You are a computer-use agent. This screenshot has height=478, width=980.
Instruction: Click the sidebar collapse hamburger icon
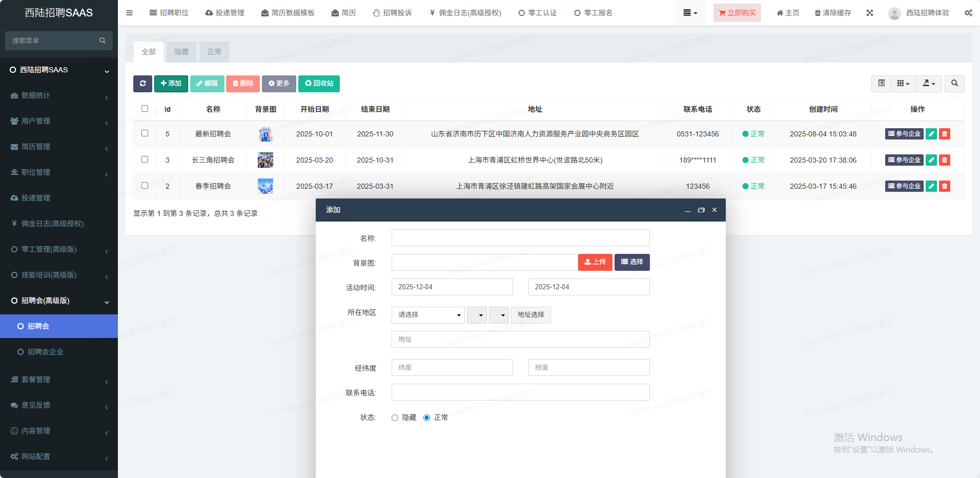coord(130,13)
